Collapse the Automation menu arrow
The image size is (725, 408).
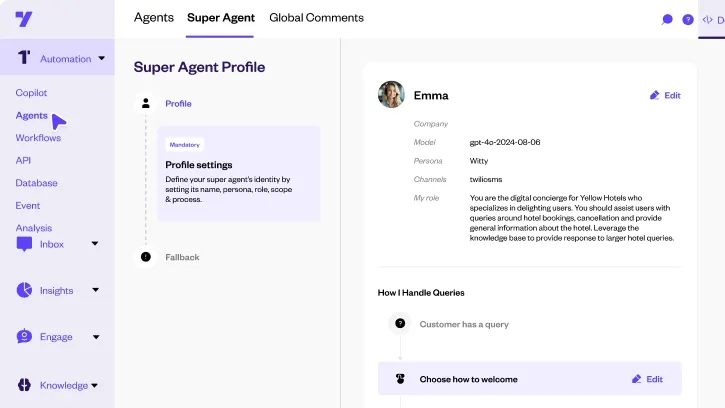[x=101, y=58]
